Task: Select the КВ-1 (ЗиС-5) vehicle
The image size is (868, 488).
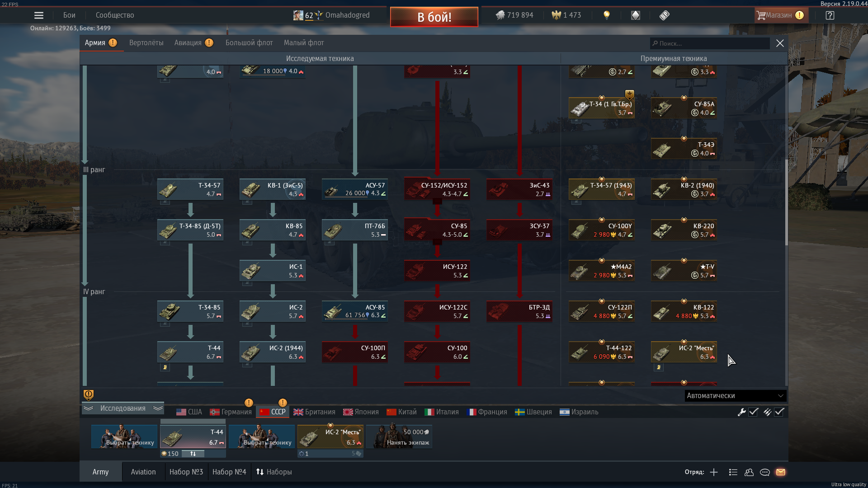Action: [273, 189]
